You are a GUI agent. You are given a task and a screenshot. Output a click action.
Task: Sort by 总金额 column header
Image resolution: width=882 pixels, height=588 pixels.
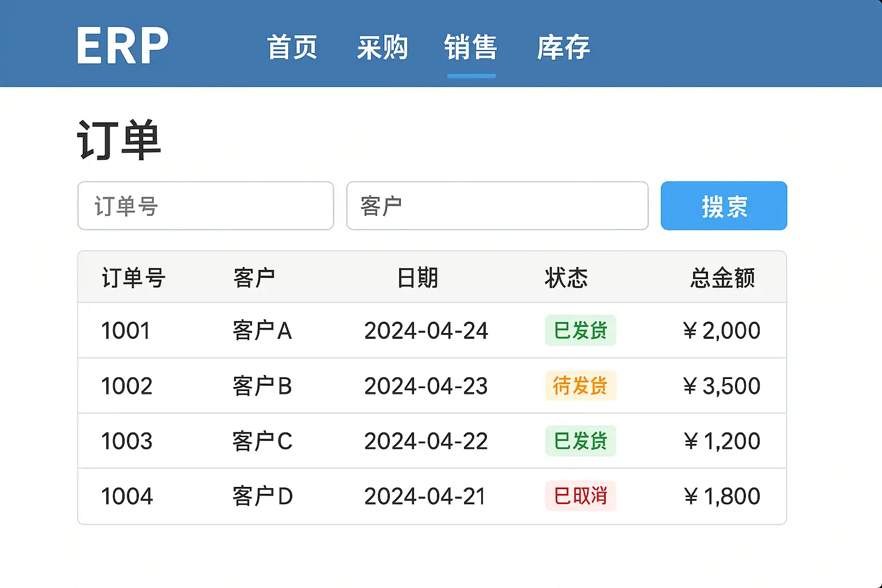point(722,278)
